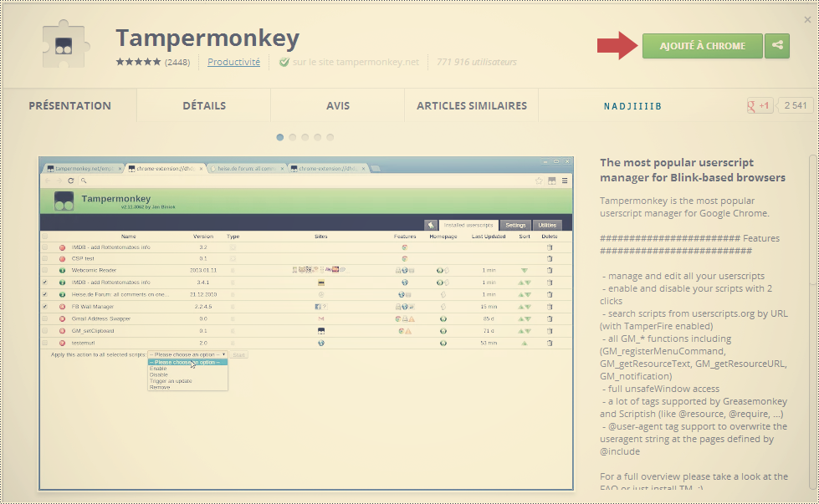Click the green verified checkmark icon
The height and width of the screenshot is (504, 819).
[x=284, y=62]
